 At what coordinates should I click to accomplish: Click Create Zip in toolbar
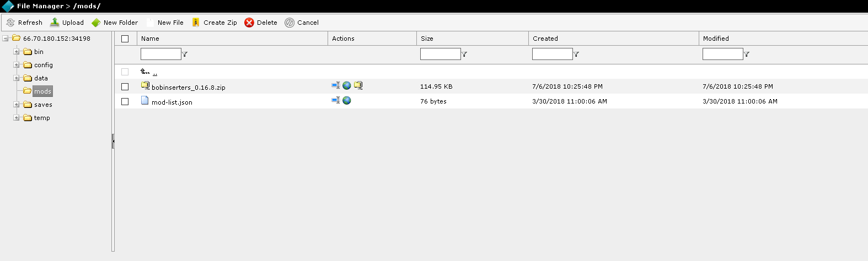click(x=214, y=23)
